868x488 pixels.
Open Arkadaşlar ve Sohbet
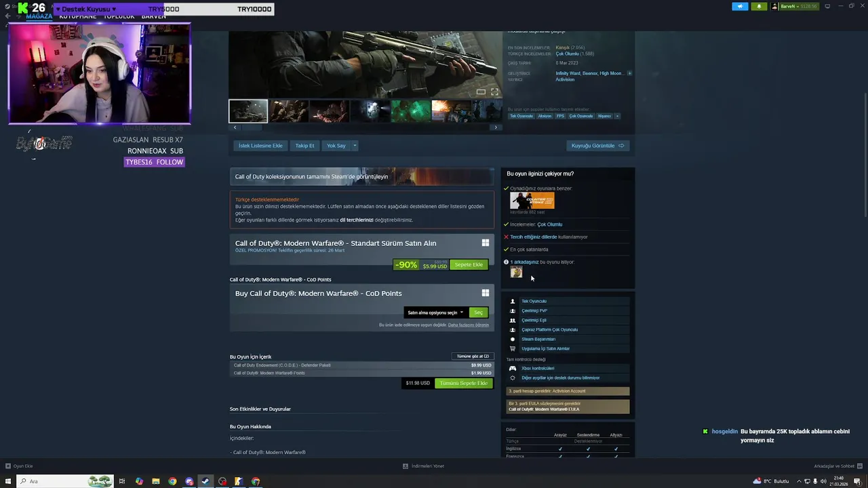(x=837, y=466)
